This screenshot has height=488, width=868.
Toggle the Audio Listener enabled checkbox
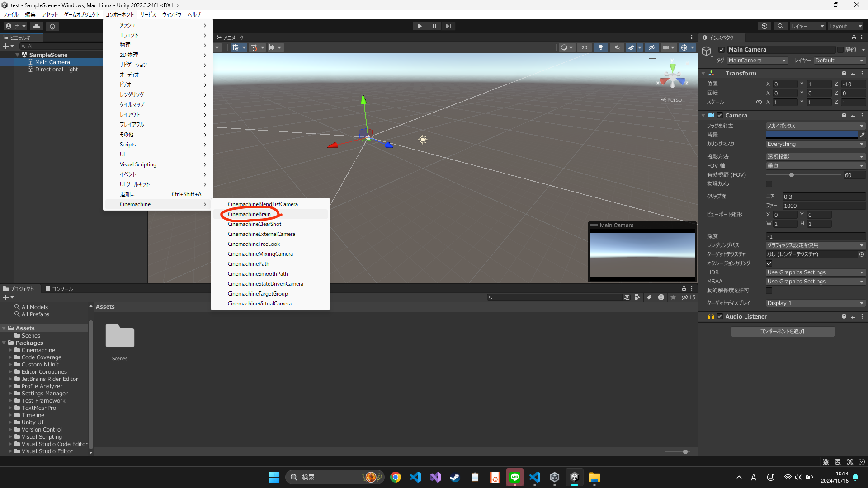pos(720,317)
